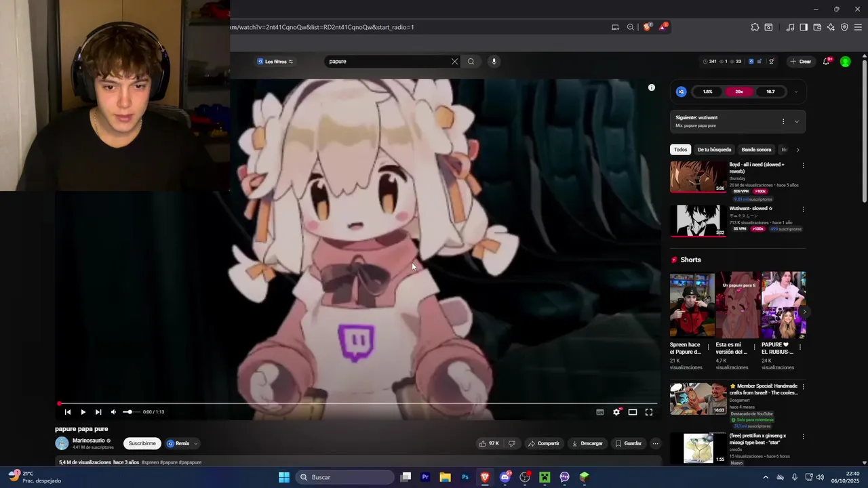Open the Marinosaurio channel name
The image size is (868, 488).
pos(89,441)
